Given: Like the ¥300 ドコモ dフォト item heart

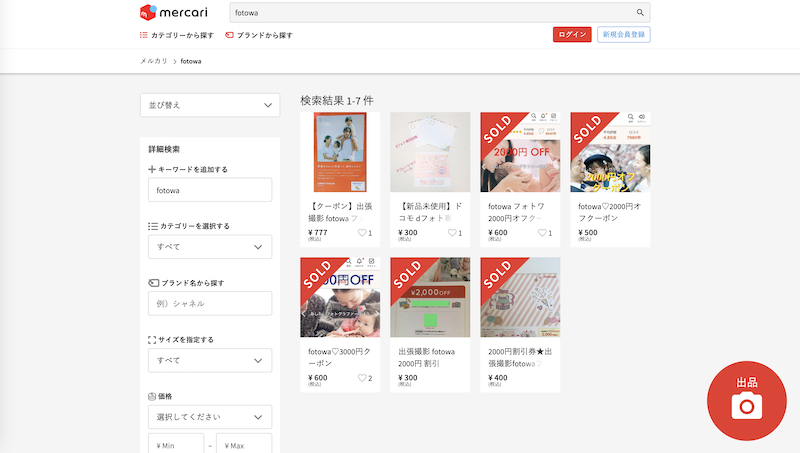Looking at the screenshot, I should [x=452, y=233].
